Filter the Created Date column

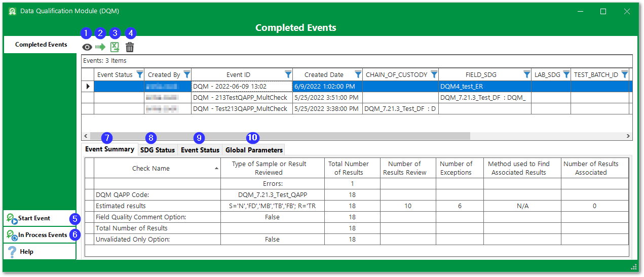(x=358, y=74)
